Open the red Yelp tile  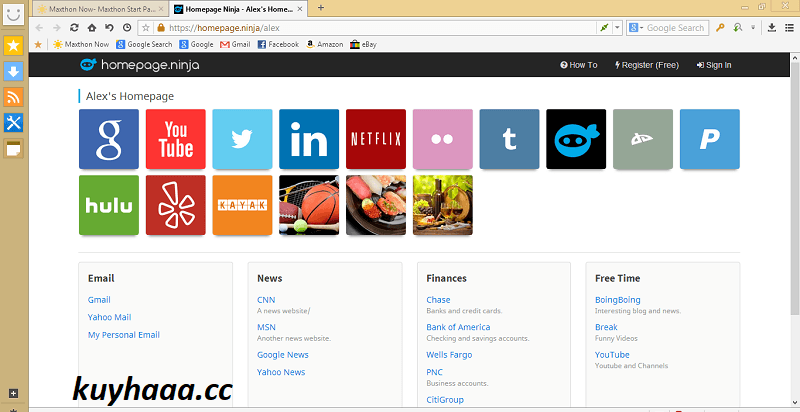176,205
